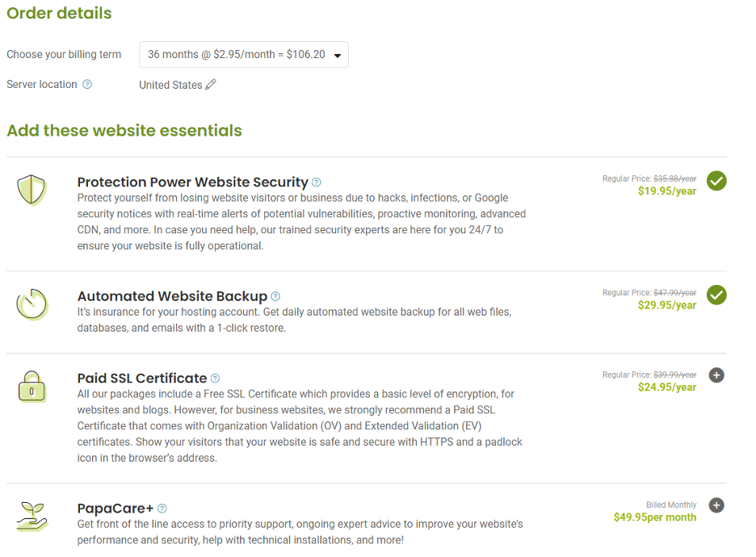Add PapaCare+ with the plus button
The height and width of the screenshot is (557, 756).
point(716,505)
